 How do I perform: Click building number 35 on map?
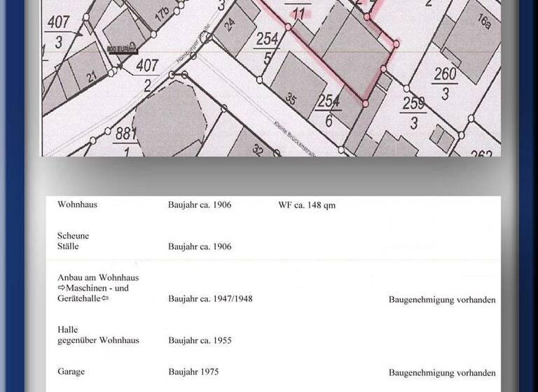pos(291,99)
